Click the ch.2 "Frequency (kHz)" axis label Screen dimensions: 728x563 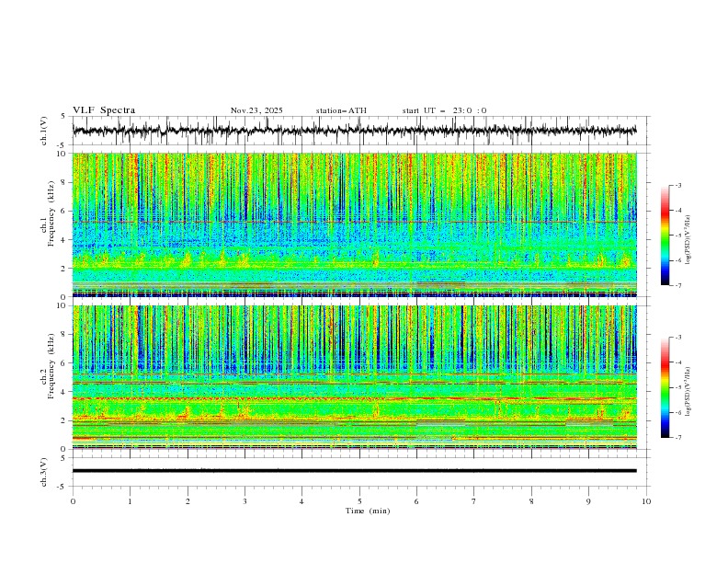[51, 366]
